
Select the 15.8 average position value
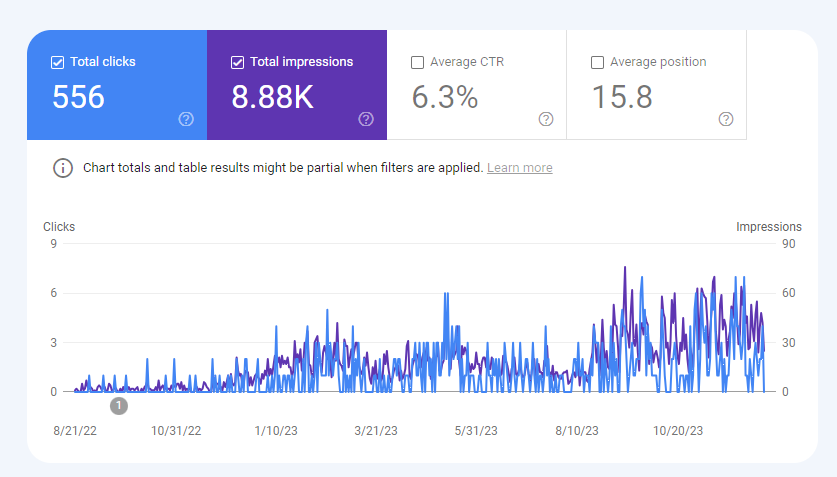pos(622,97)
